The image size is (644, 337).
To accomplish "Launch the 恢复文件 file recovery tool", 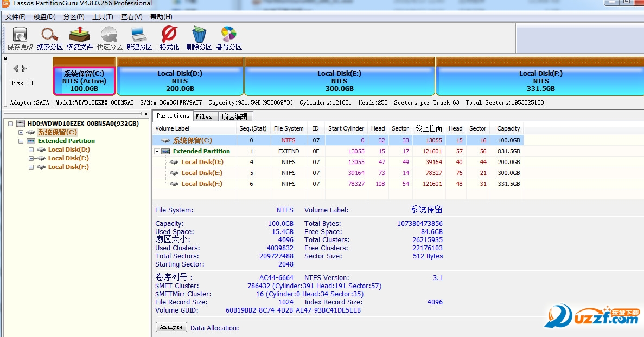I will pyautogui.click(x=80, y=35).
